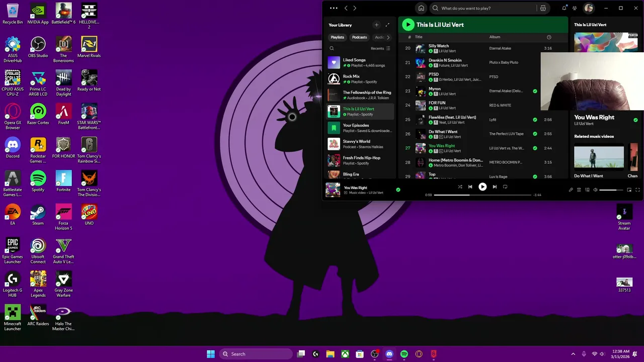The height and width of the screenshot is (362, 644).
Task: Open Recents sort dropdown in library
Action: pyautogui.click(x=380, y=48)
